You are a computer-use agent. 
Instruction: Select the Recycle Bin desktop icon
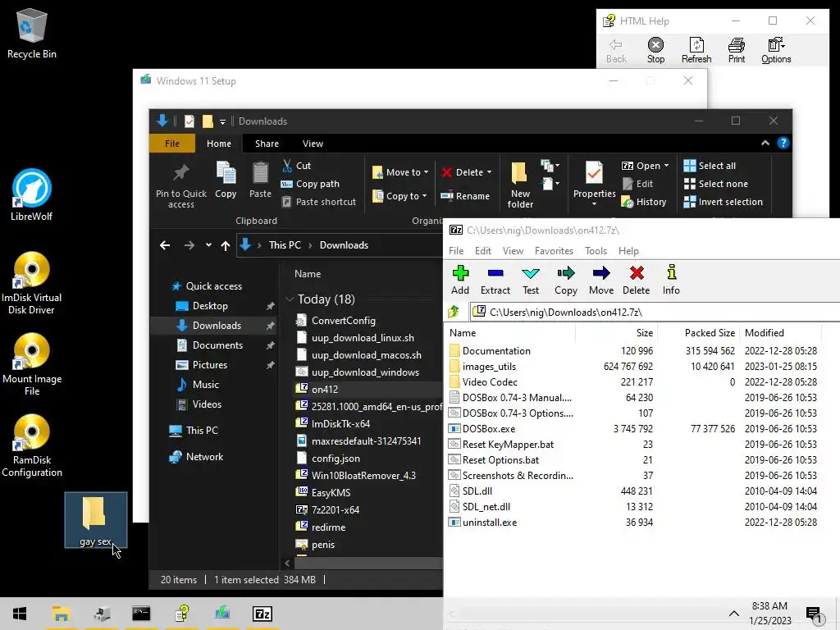pyautogui.click(x=32, y=33)
